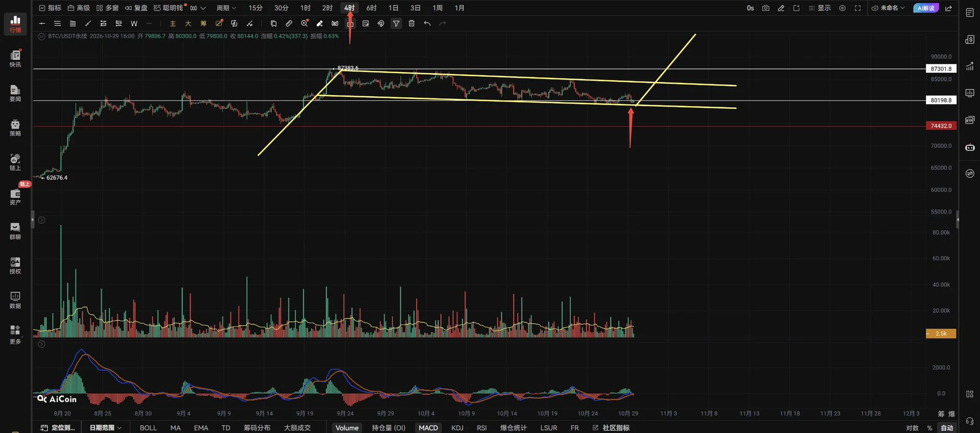
Task: Click the 74432.0 red price line label
Action: click(941, 126)
